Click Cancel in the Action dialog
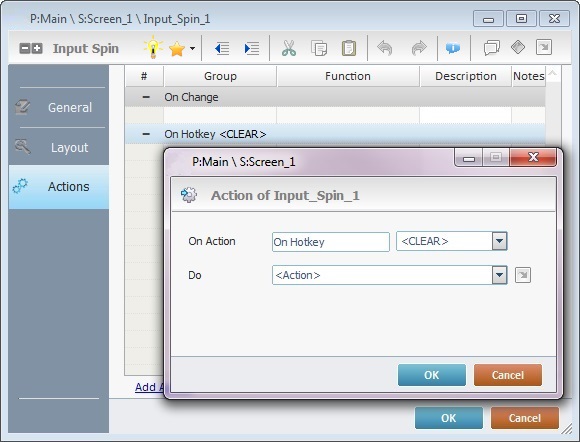Image resolution: width=580 pixels, height=442 pixels. 508,375
